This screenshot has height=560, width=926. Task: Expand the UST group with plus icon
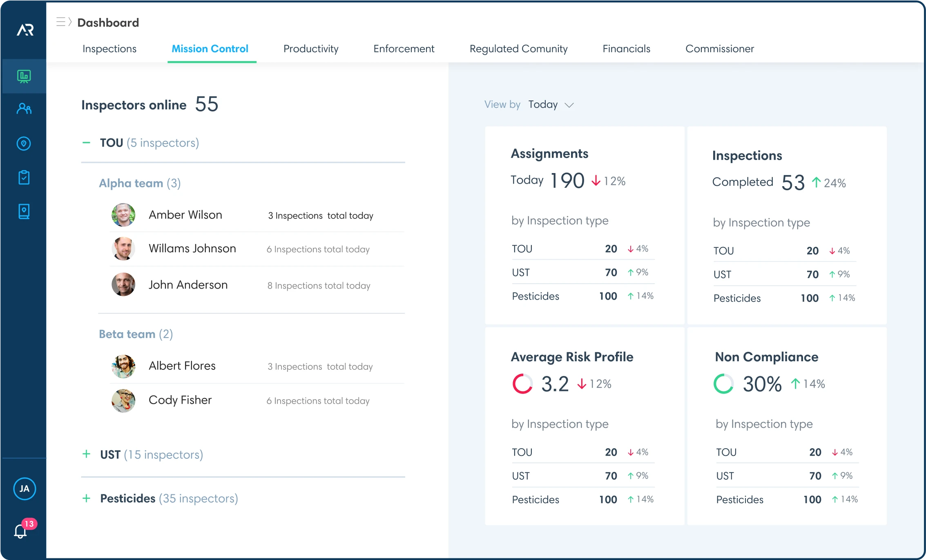pyautogui.click(x=86, y=454)
